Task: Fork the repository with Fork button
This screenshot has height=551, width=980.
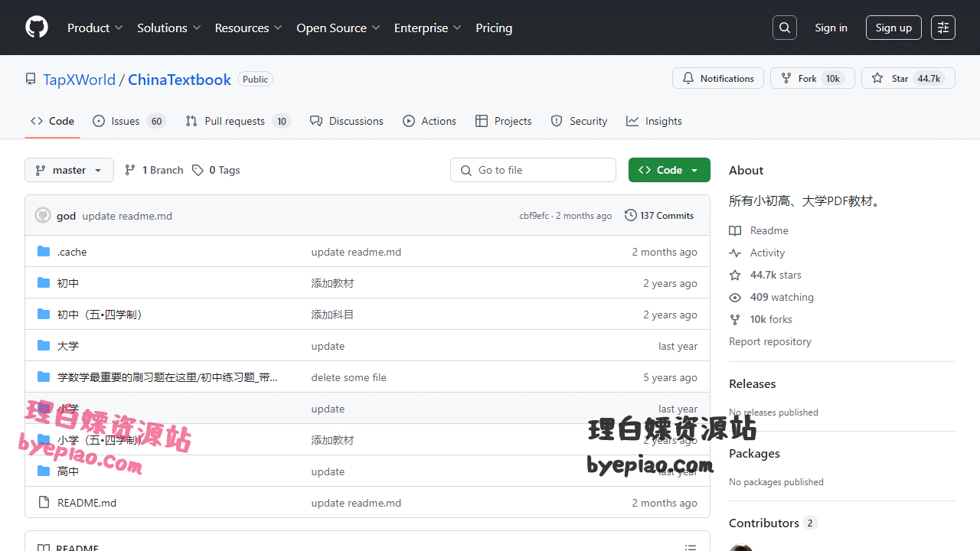Action: (812, 78)
